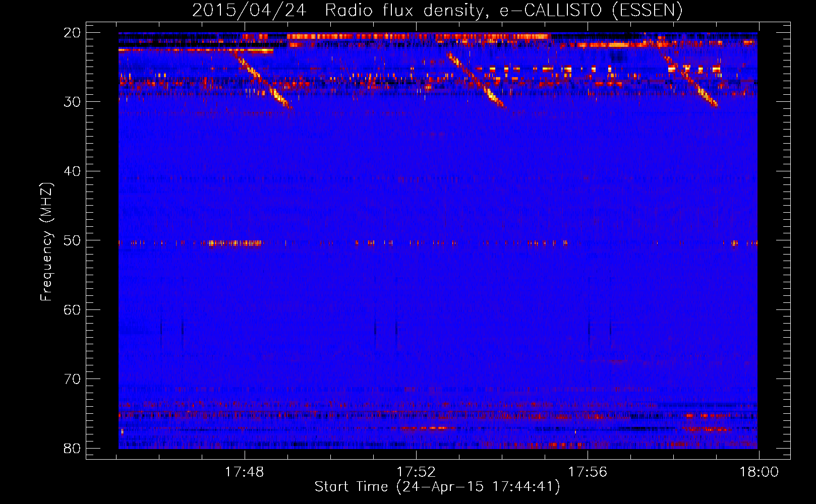Click the plot title e-CALLISTO (ESSEN)
Viewport: 816px width, 504px height.
(437, 10)
